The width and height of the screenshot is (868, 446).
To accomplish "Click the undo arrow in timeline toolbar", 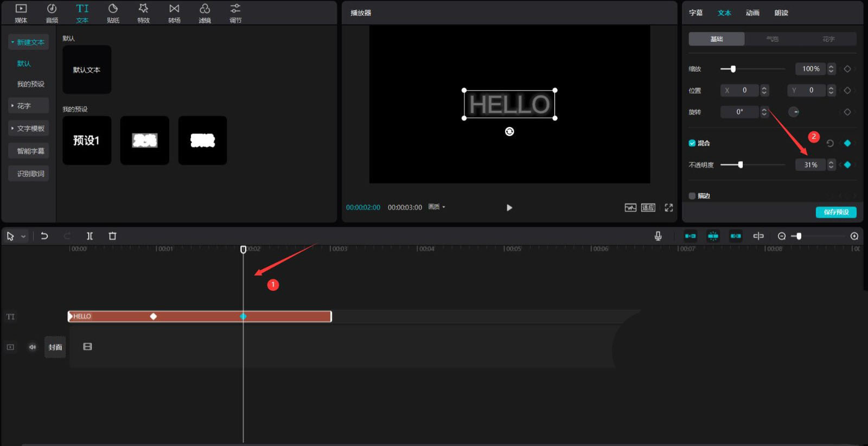I will 44,236.
